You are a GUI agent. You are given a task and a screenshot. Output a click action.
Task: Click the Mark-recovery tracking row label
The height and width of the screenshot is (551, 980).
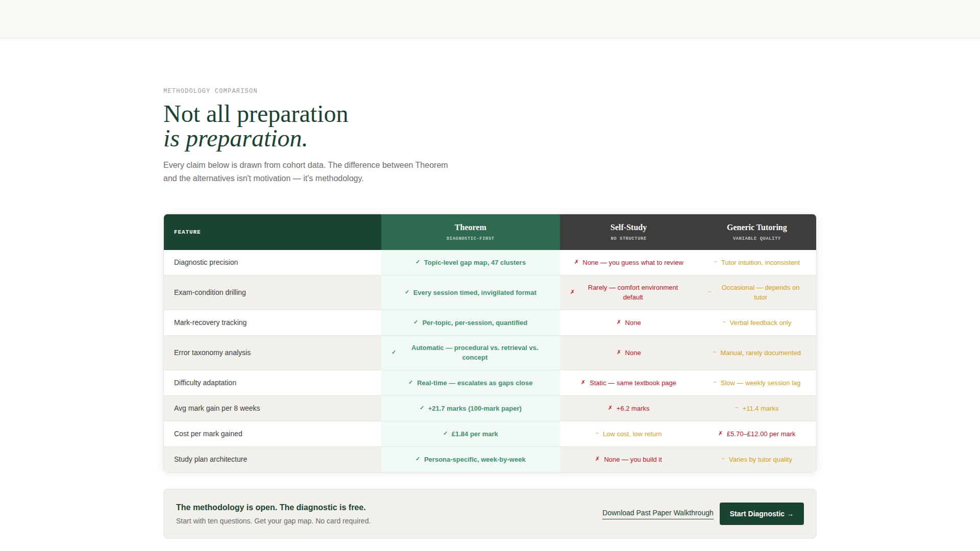pos(210,322)
